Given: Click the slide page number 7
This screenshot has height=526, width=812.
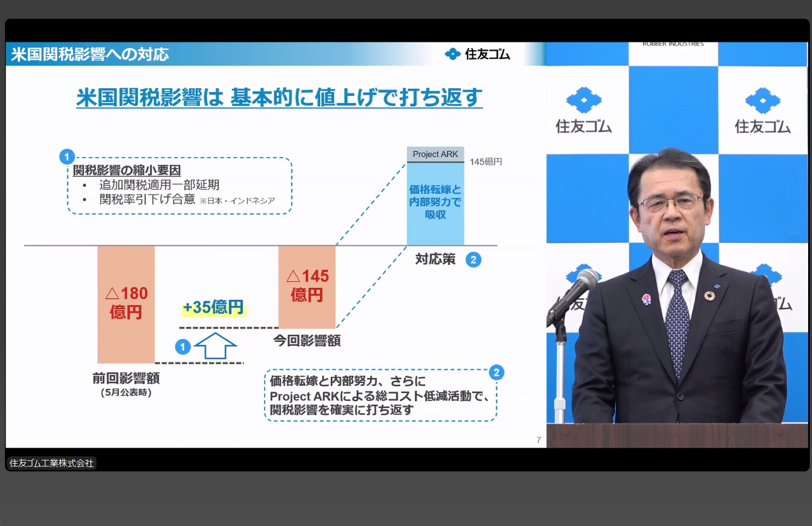Looking at the screenshot, I should pyautogui.click(x=539, y=439).
